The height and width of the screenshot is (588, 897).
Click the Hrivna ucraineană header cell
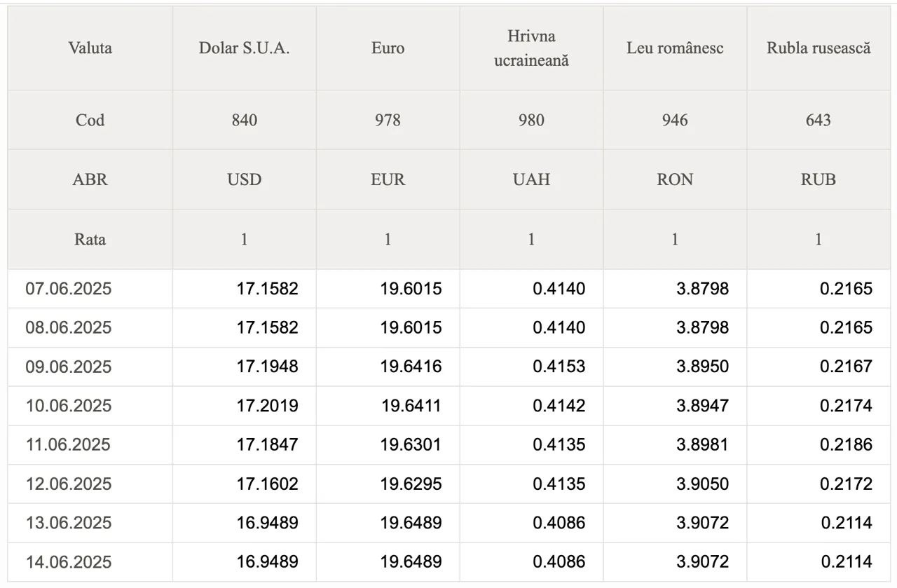click(x=531, y=48)
